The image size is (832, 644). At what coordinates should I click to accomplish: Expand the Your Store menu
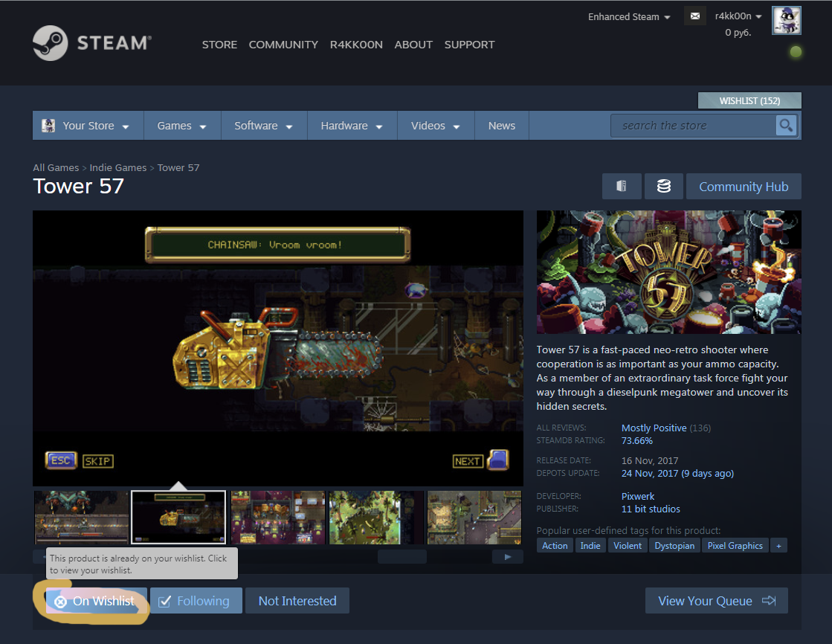point(88,126)
